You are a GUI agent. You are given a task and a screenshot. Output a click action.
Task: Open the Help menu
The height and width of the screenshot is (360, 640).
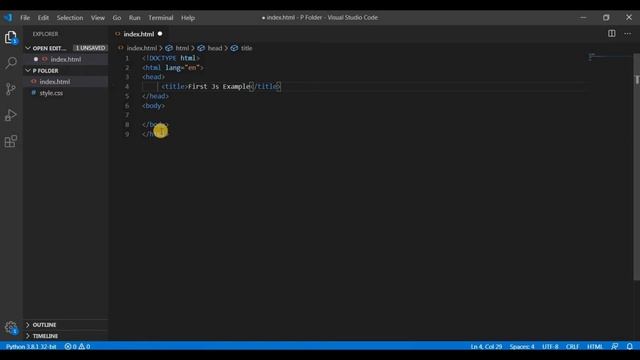point(188,18)
